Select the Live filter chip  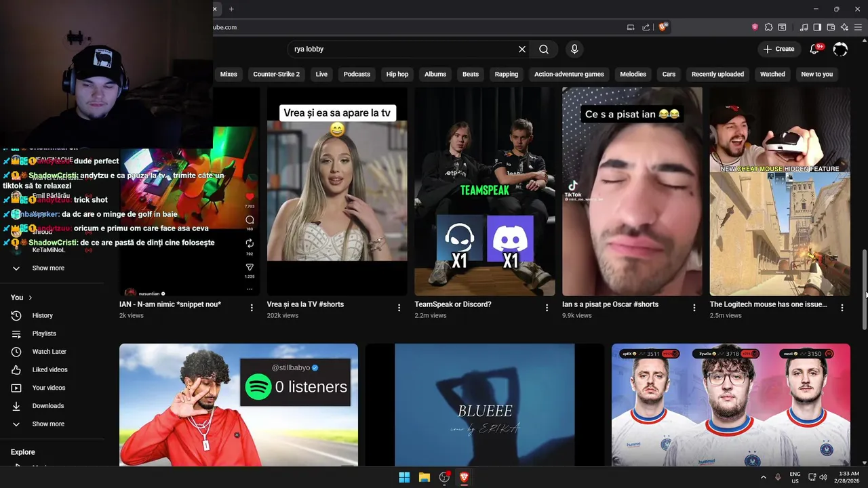(x=321, y=74)
